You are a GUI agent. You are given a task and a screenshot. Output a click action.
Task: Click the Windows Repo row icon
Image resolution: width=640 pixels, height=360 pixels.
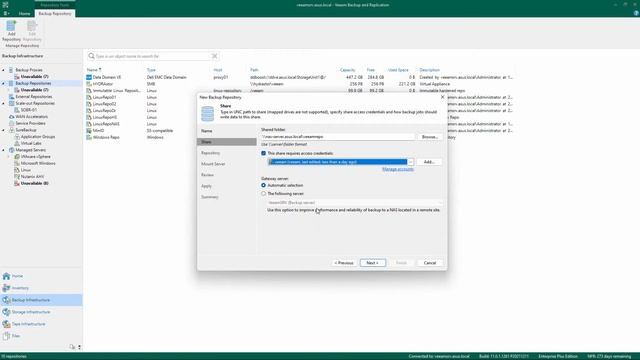point(89,137)
